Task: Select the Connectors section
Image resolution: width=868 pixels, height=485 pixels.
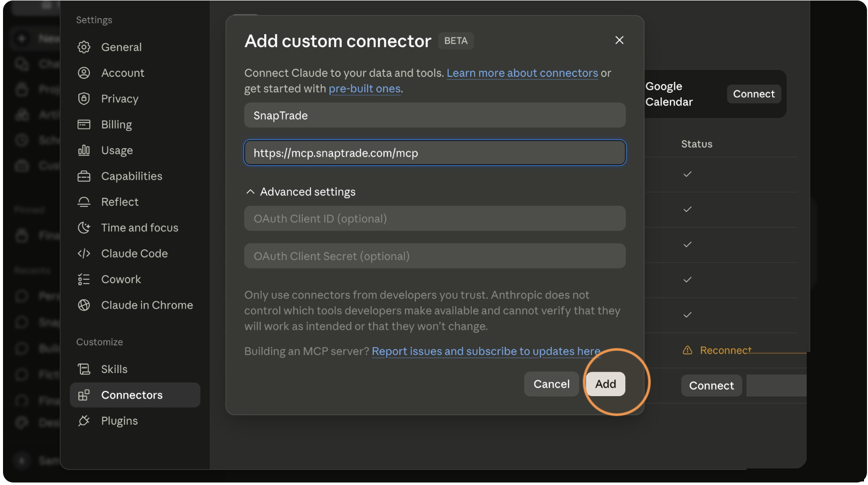Action: [x=135, y=395]
